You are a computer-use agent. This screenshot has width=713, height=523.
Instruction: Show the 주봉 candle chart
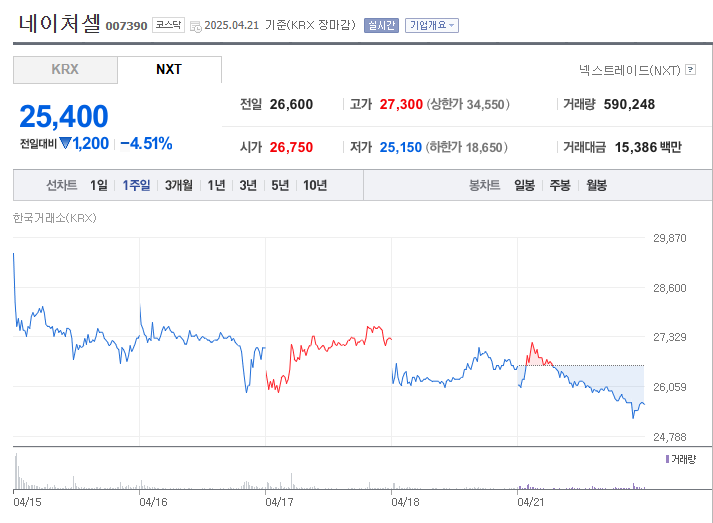click(x=560, y=185)
